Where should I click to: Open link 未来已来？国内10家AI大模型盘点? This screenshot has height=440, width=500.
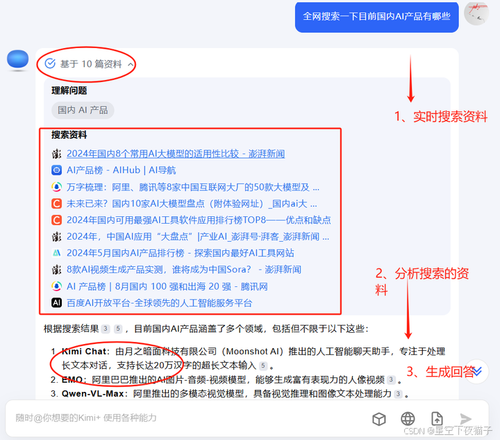click(192, 203)
